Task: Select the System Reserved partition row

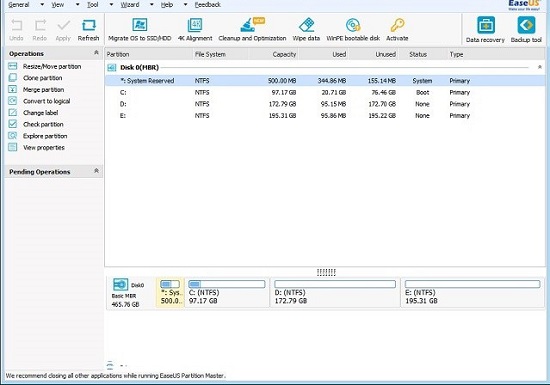Action: tap(325, 81)
